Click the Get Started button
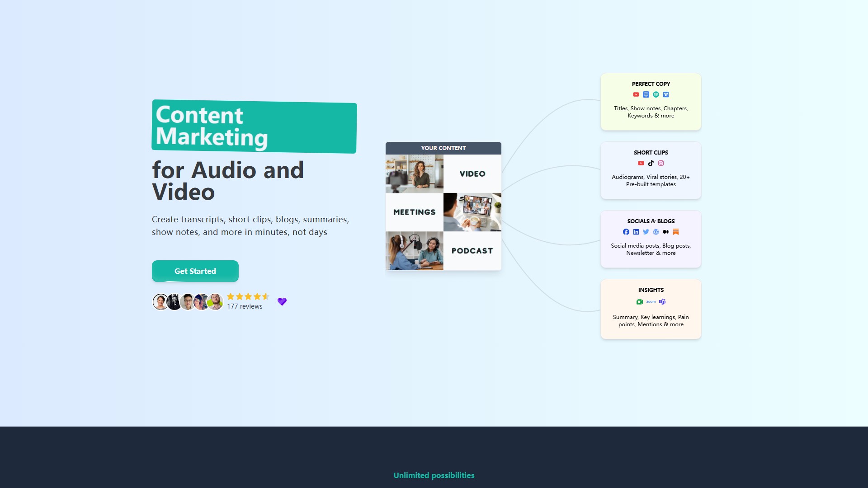Screen dimensions: 868x488 195,271
